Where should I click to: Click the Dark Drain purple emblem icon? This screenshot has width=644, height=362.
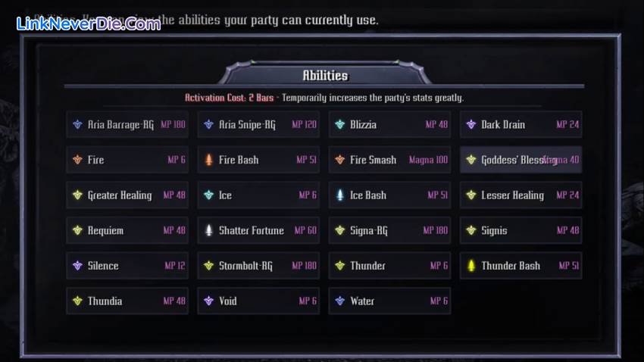[x=470, y=125]
